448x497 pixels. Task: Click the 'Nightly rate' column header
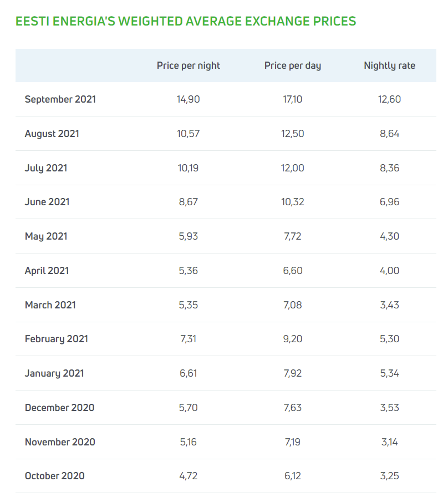[389, 65]
